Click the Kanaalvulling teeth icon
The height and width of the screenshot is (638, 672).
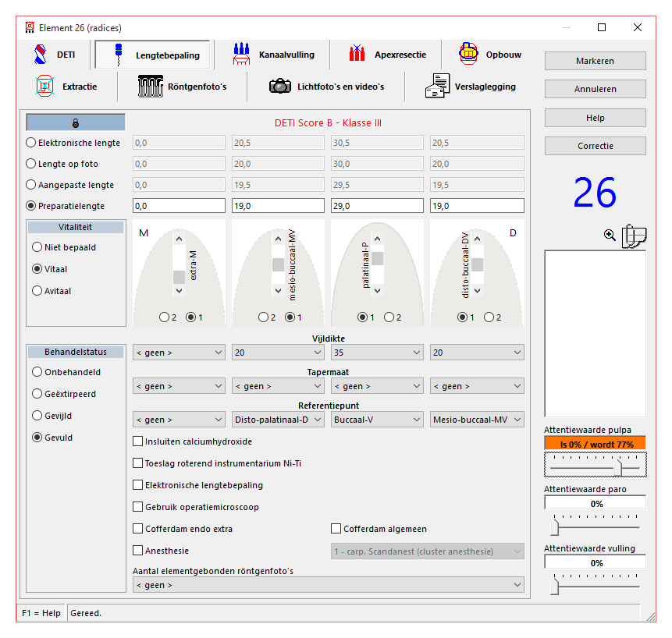click(x=241, y=54)
